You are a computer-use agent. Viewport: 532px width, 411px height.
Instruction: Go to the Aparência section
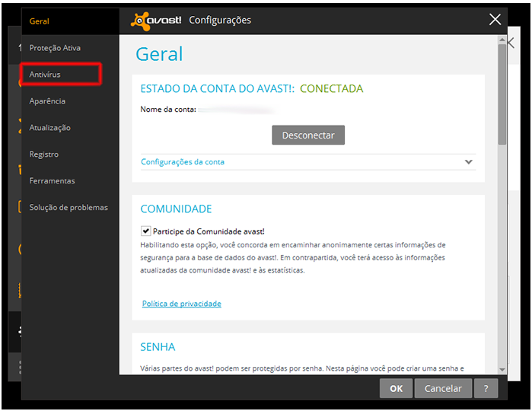point(47,101)
